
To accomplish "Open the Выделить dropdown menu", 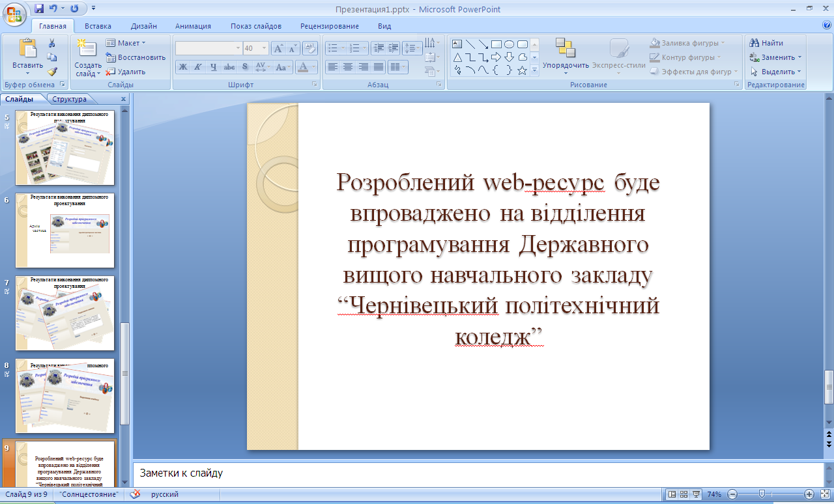I will (x=776, y=72).
